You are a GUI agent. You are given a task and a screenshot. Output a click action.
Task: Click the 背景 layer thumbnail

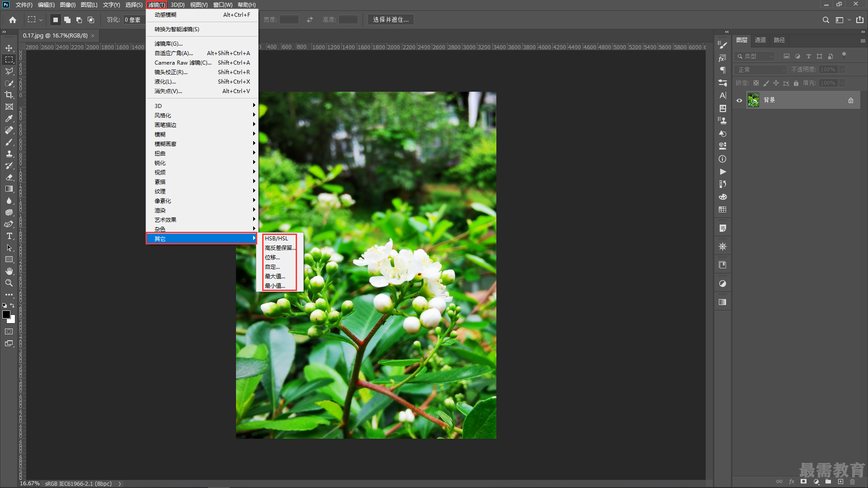[753, 100]
